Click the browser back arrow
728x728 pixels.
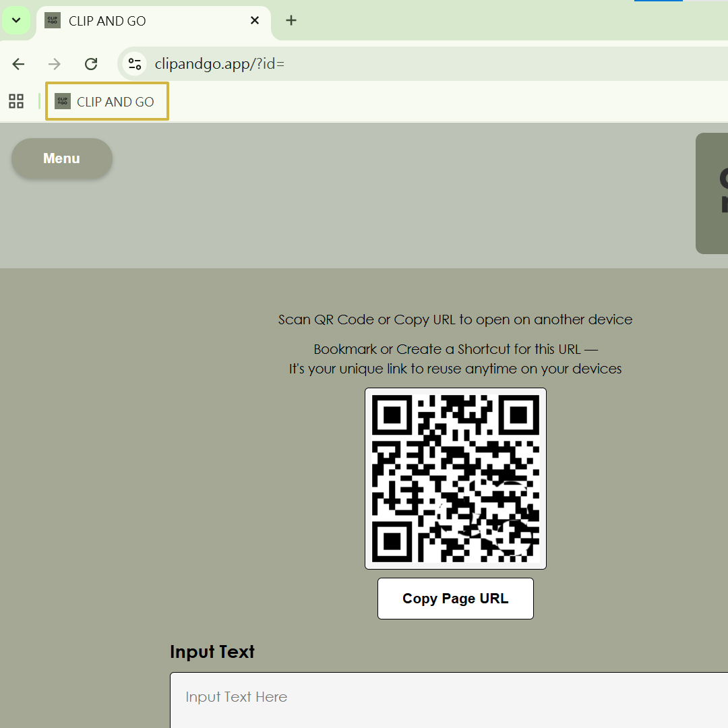pos(18,63)
